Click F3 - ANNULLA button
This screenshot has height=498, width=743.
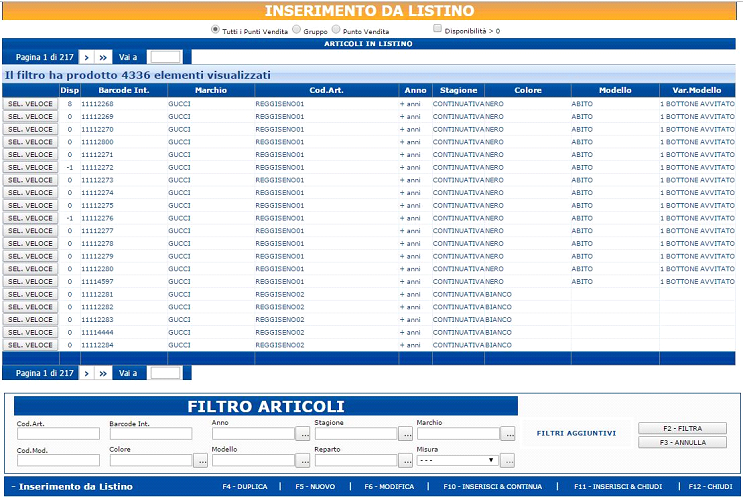coord(682,442)
